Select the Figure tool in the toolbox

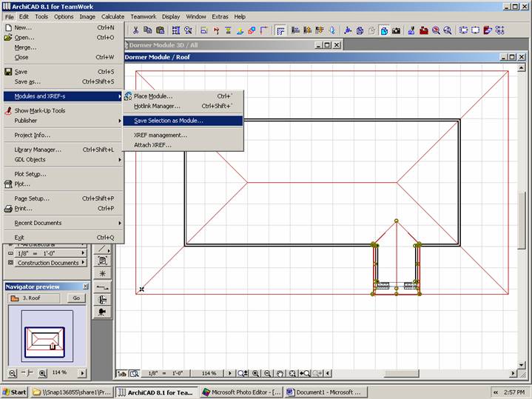[102, 261]
